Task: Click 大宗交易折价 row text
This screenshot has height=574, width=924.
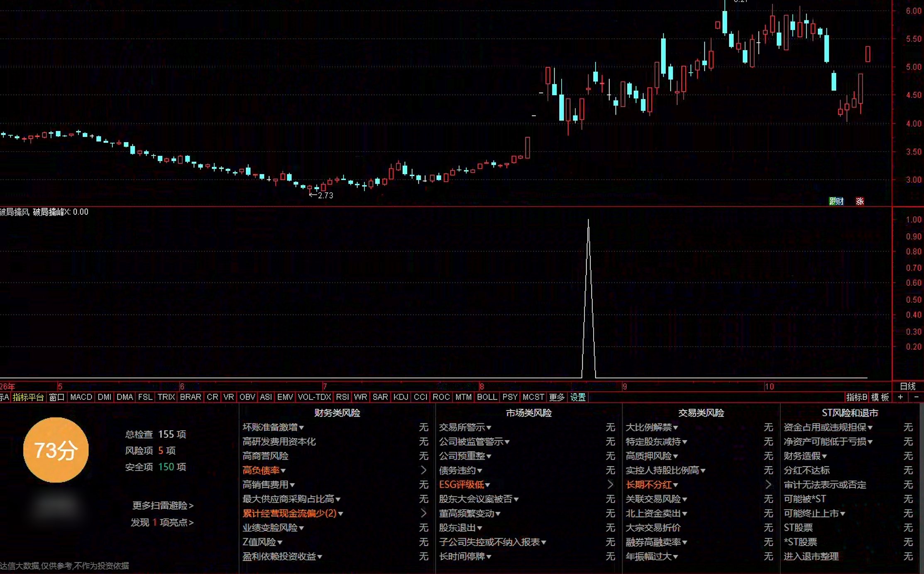Action: 653,528
